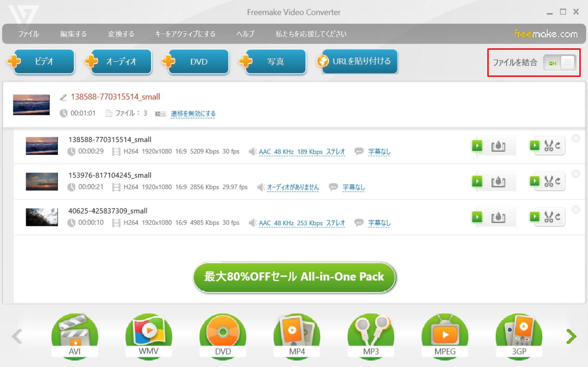Screen dimensions: 588x367
Task: Open 字幕なし subtitles for 40625-425837309_small
Action: coord(379,223)
